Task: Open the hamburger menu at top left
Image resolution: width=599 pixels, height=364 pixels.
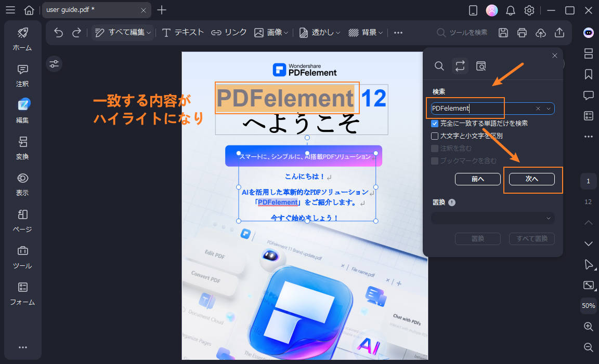Action: point(10,10)
